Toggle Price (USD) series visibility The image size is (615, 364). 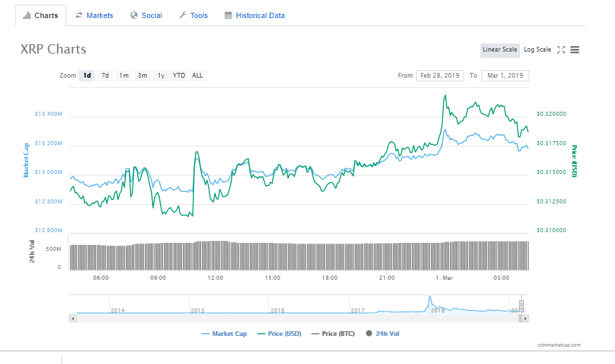click(x=279, y=334)
